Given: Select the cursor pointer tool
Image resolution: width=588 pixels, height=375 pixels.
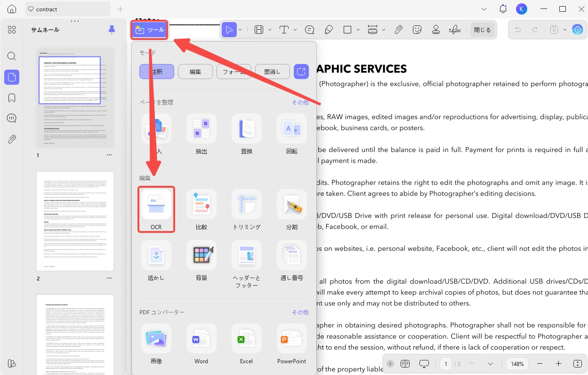Looking at the screenshot, I should (229, 30).
